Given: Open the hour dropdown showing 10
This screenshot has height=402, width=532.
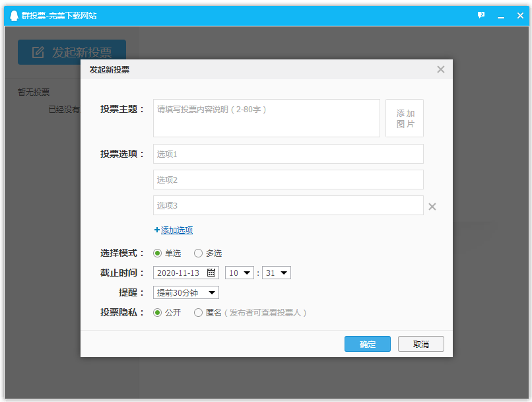Looking at the screenshot, I should point(239,272).
